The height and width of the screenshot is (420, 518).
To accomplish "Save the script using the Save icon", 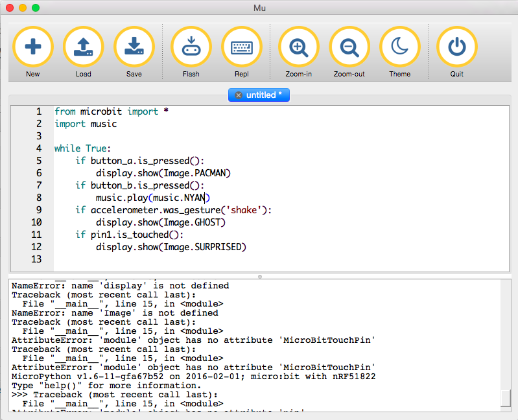I will click(x=134, y=47).
